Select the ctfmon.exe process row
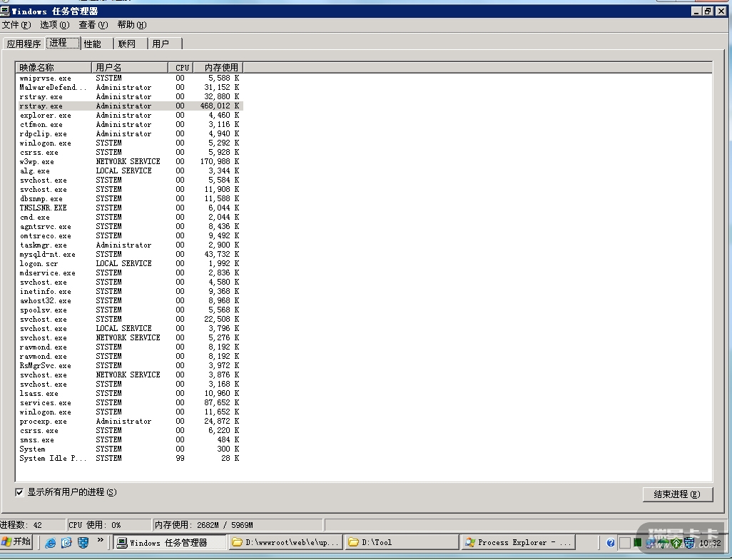 129,125
